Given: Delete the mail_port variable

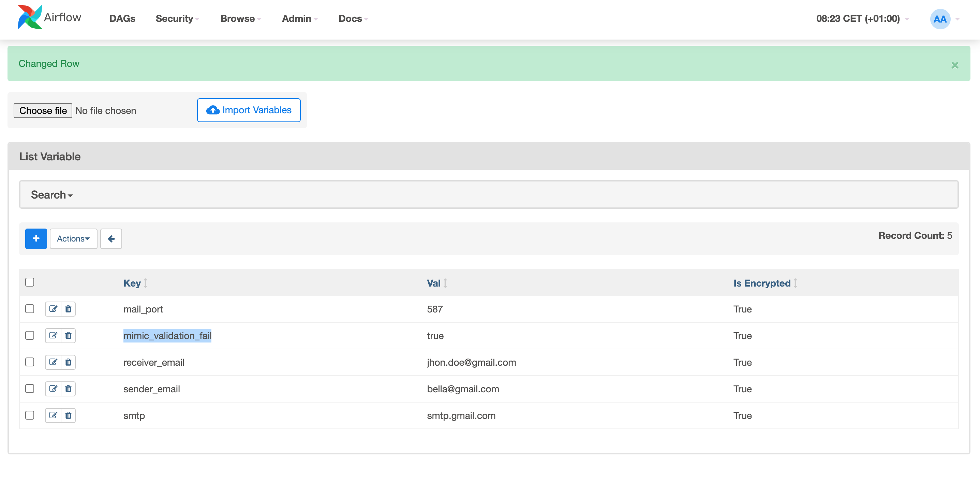Looking at the screenshot, I should point(68,309).
